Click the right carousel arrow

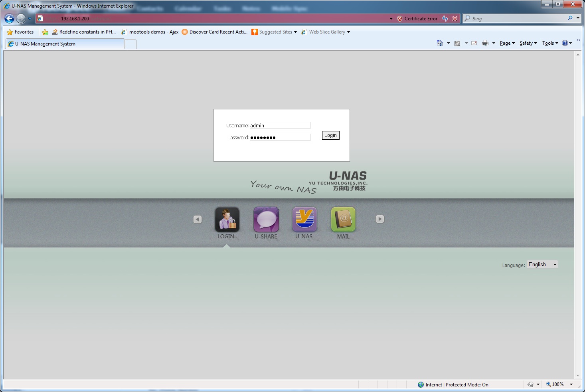pos(380,219)
